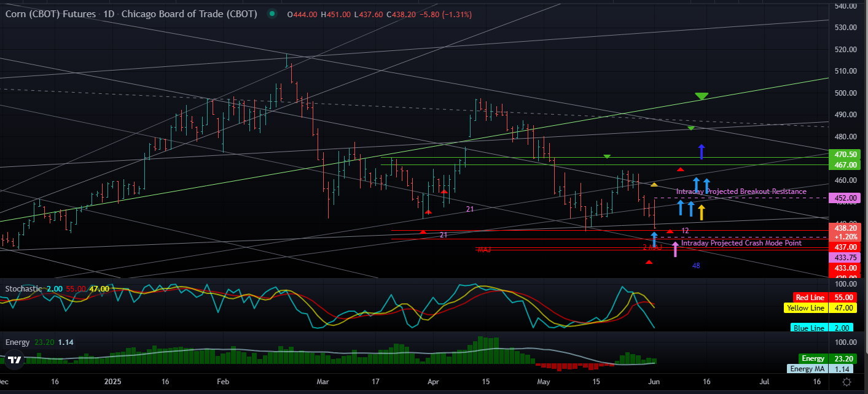Click the open price O444.00 value

pos(302,15)
